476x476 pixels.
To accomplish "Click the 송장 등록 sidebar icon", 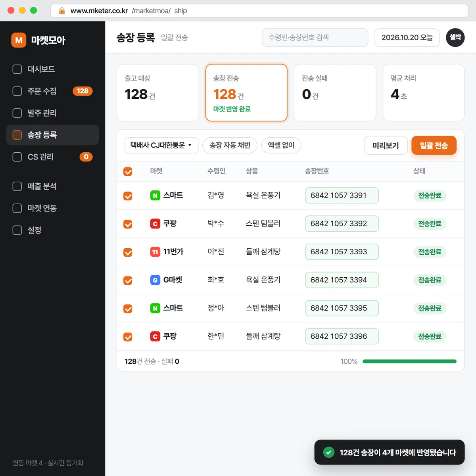I will [x=17, y=135].
